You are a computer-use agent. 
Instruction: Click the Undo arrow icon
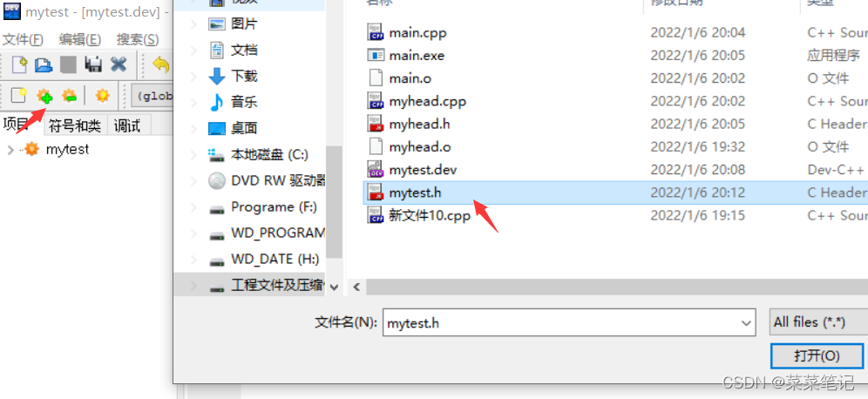pos(161,64)
